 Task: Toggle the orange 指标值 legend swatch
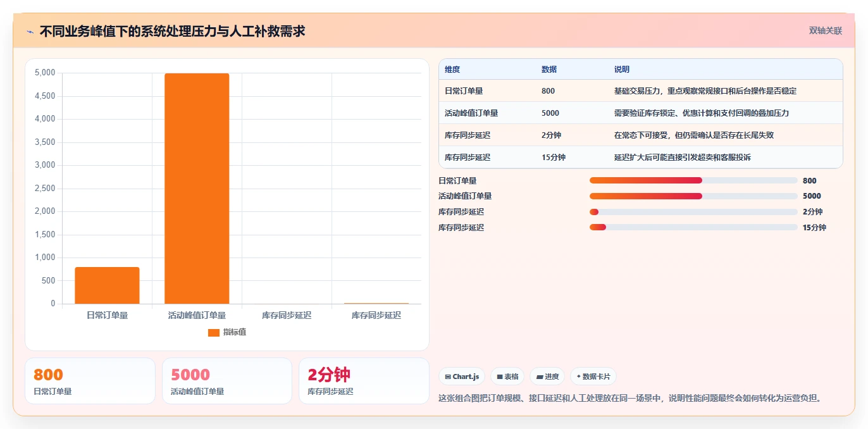coord(214,332)
